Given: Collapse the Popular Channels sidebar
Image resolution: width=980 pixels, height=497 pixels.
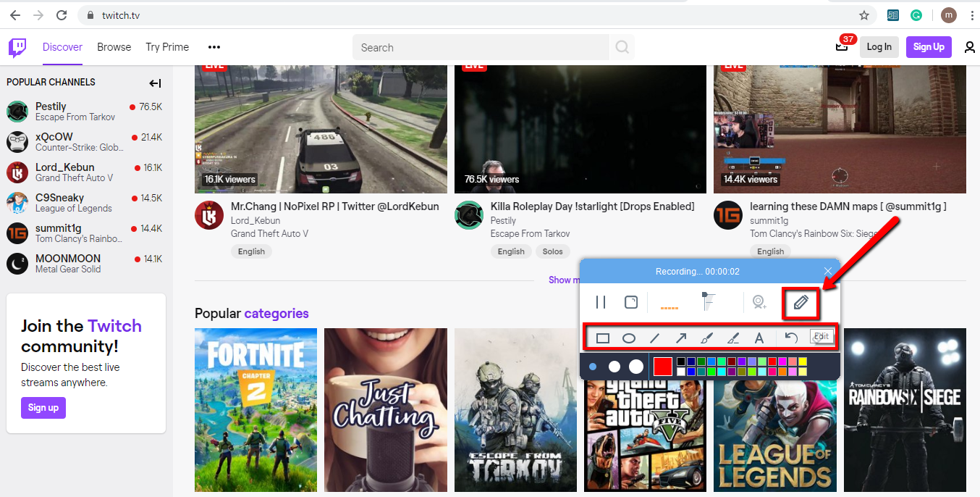Looking at the screenshot, I should coord(155,83).
